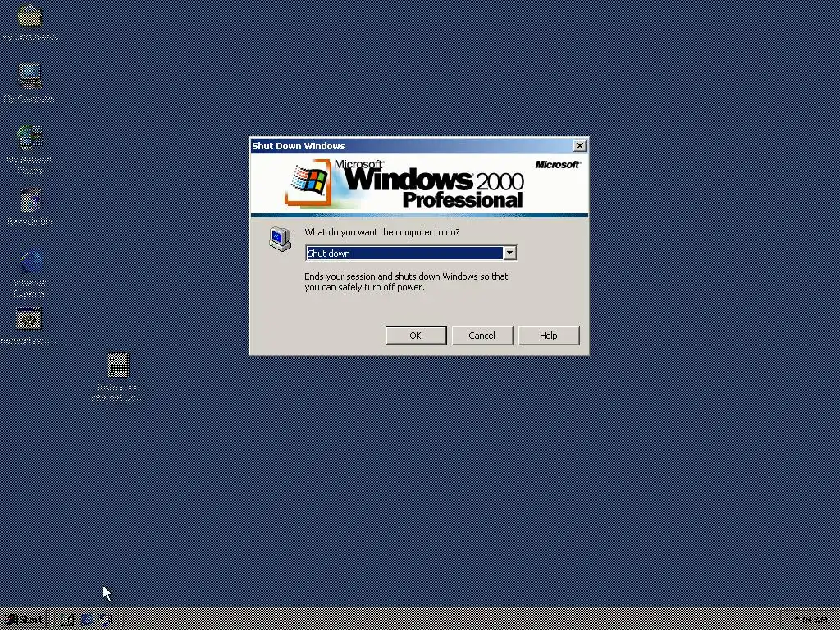Select the My Computer desktop icon
The image size is (840, 630).
pos(30,83)
